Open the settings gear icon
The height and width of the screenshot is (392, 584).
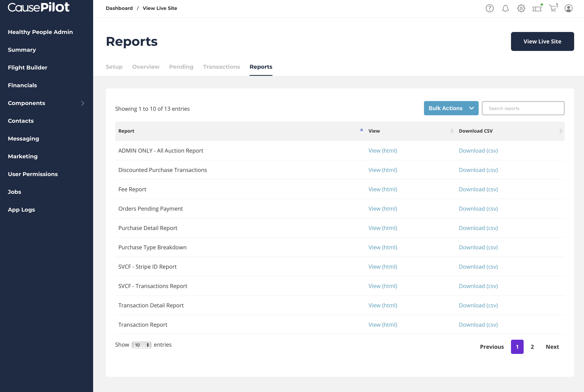point(521,8)
